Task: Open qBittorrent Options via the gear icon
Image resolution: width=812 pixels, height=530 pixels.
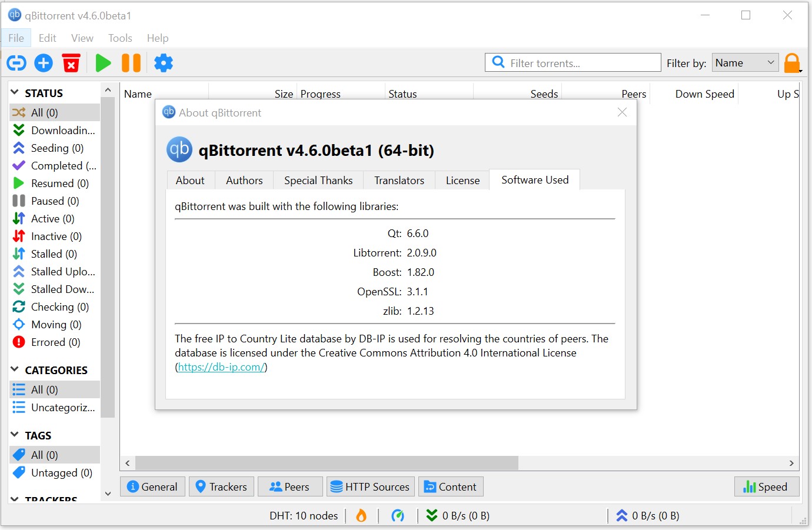Action: [163, 63]
